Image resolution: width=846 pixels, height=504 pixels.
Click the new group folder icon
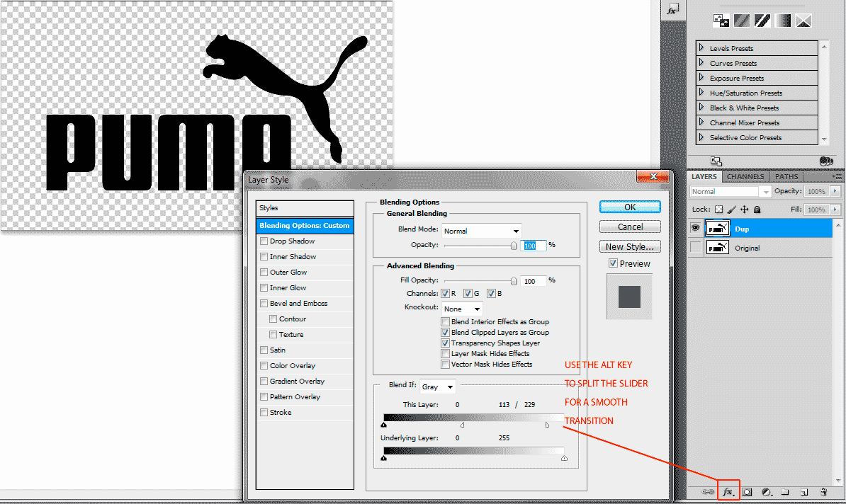(785, 491)
